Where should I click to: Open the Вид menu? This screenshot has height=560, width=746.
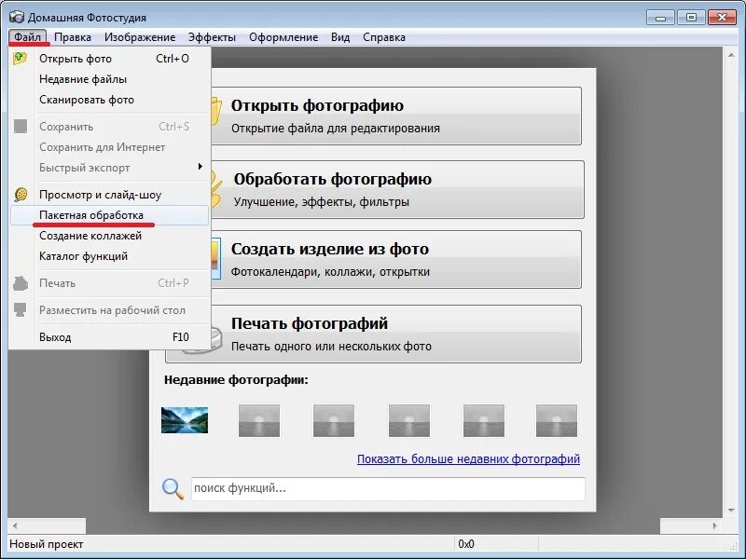pyautogui.click(x=340, y=37)
